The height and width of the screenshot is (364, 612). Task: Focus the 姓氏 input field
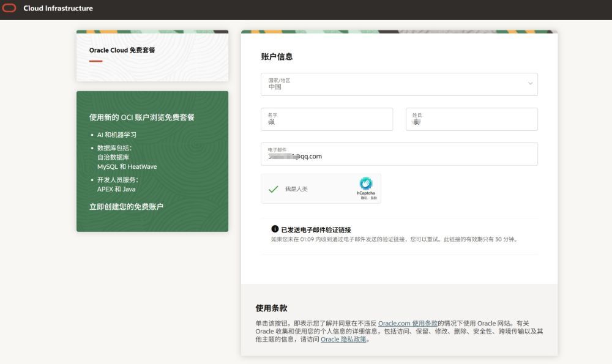[x=471, y=119]
